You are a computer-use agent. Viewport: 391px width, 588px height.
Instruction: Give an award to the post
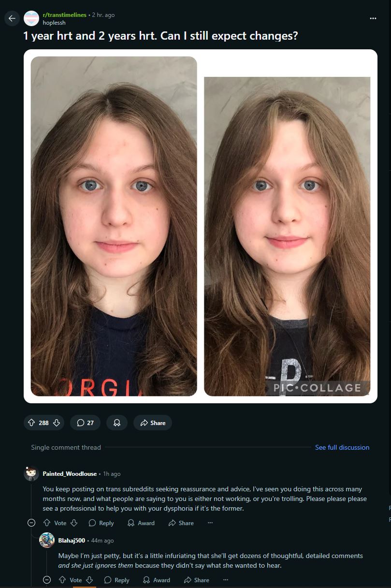117,423
